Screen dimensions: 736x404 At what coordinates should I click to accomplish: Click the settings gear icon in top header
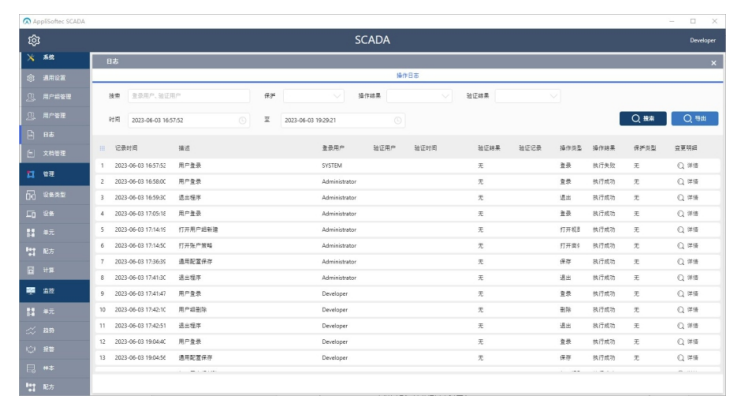coord(33,40)
